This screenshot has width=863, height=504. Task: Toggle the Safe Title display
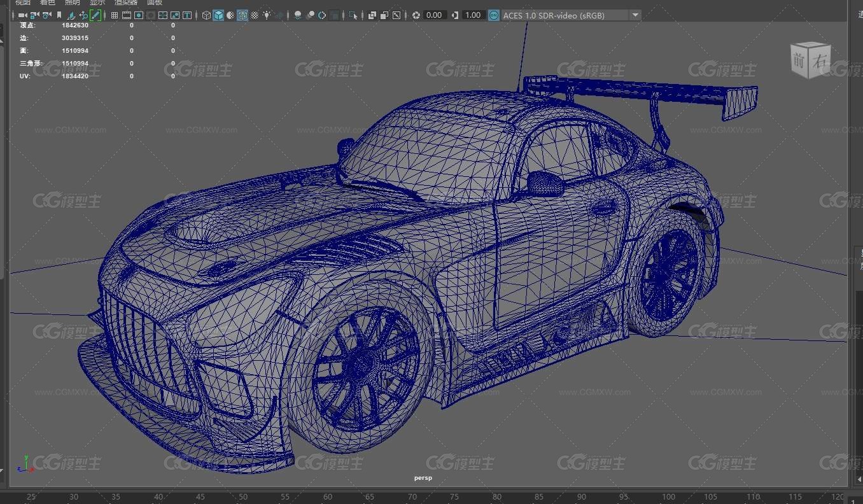(186, 15)
